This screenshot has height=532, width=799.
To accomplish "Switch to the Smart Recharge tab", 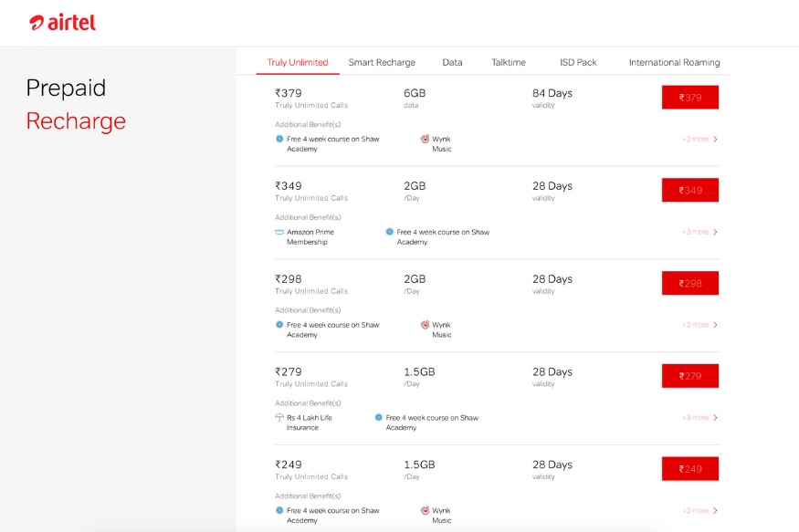I will tap(382, 63).
